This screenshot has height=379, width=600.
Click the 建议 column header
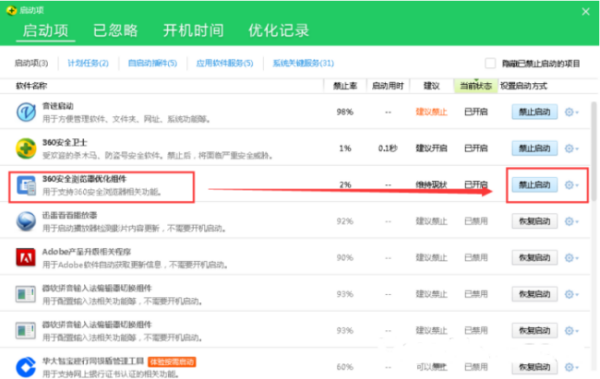pos(431,86)
